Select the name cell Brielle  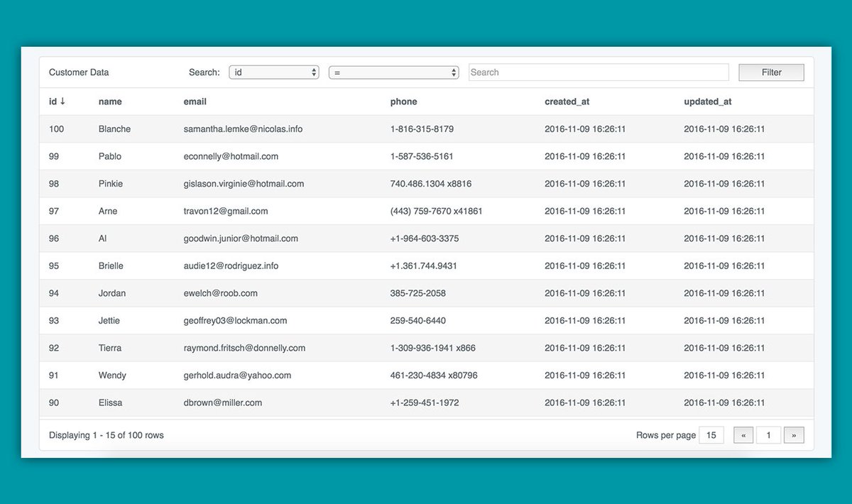click(x=111, y=266)
